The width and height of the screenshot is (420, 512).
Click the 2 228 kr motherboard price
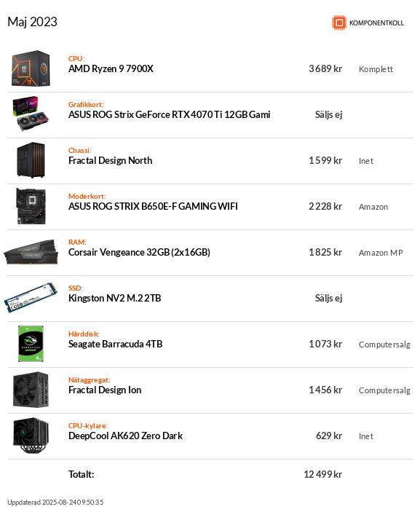click(x=325, y=206)
